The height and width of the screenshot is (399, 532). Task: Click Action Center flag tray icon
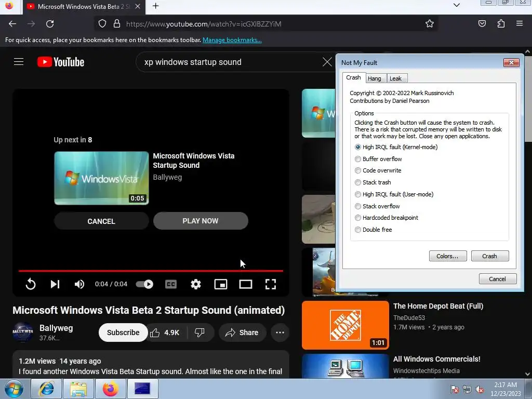coord(454,389)
